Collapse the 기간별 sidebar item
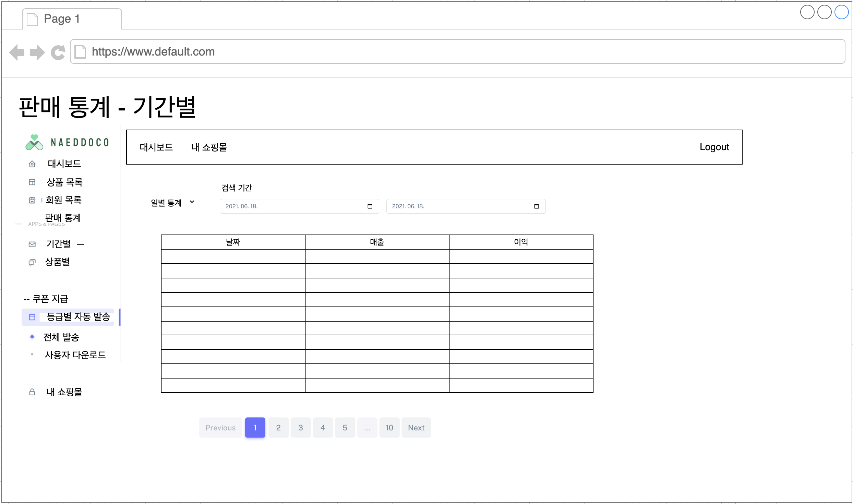This screenshot has height=504, width=853. [81, 244]
